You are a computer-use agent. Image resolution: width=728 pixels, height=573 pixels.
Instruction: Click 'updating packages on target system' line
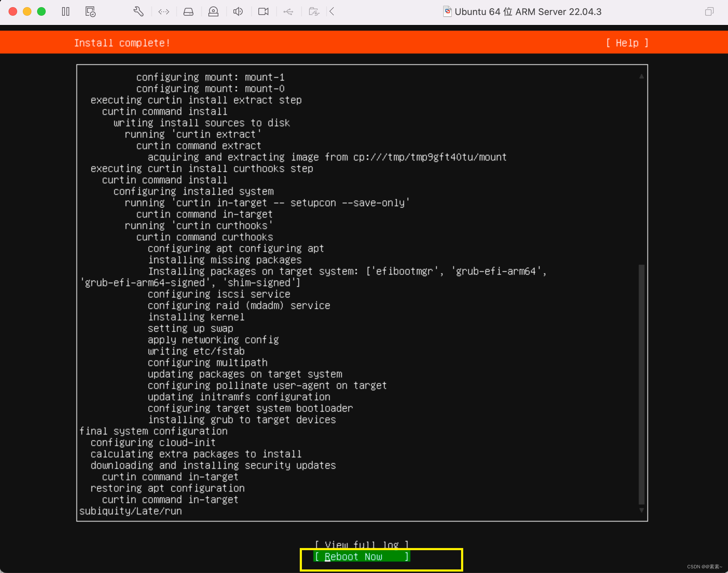(x=245, y=374)
